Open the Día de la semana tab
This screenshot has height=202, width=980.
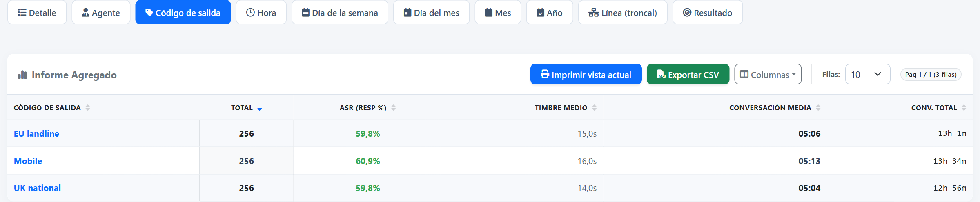(340, 13)
